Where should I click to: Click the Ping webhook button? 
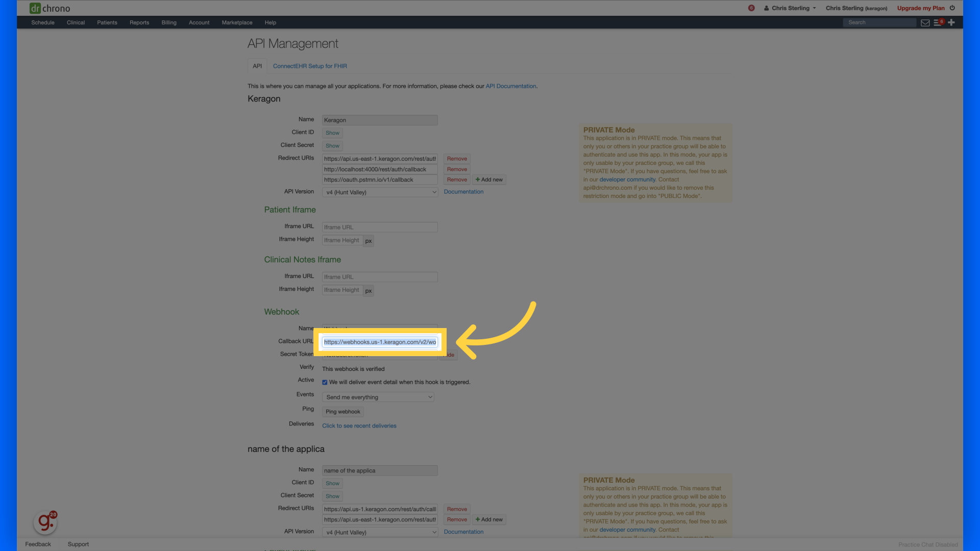point(343,412)
